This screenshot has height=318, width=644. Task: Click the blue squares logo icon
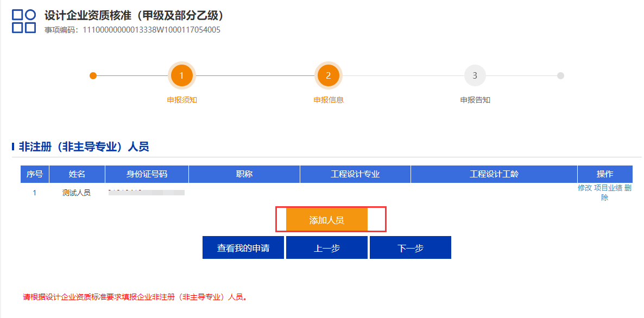tap(24, 21)
